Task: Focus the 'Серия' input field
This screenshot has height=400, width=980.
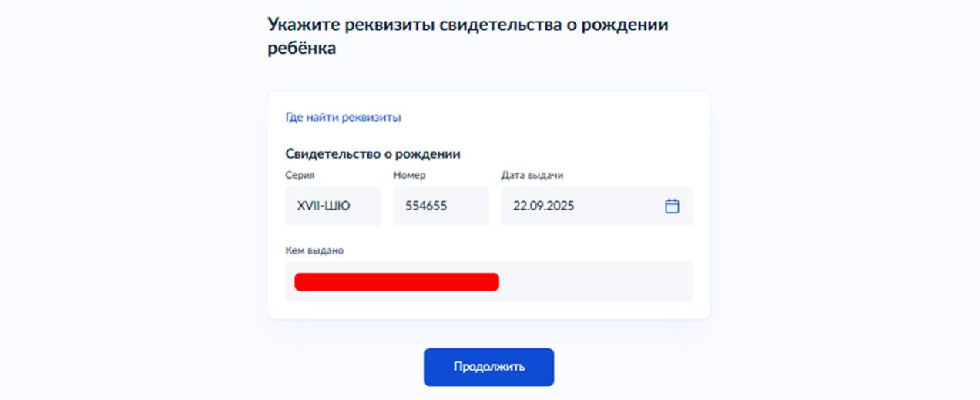Action: 333,207
